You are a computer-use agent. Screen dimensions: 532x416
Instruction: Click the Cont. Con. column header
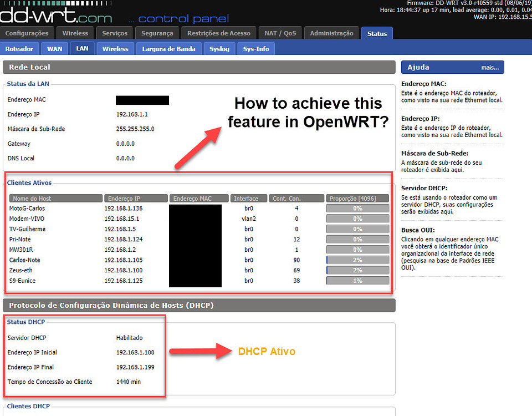click(x=296, y=198)
